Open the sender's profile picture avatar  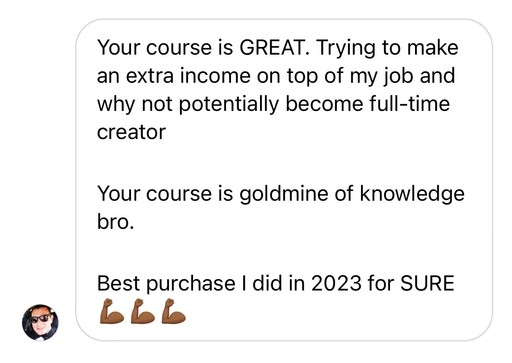[40, 322]
